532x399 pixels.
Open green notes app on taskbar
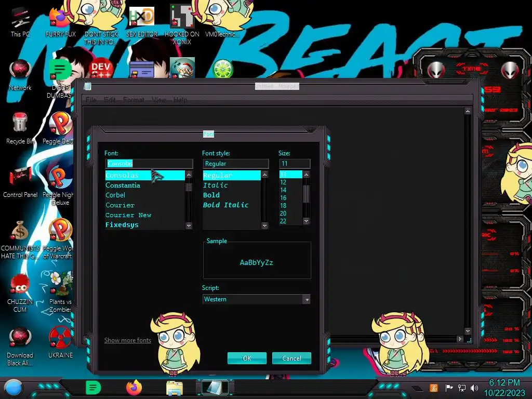[94, 388]
